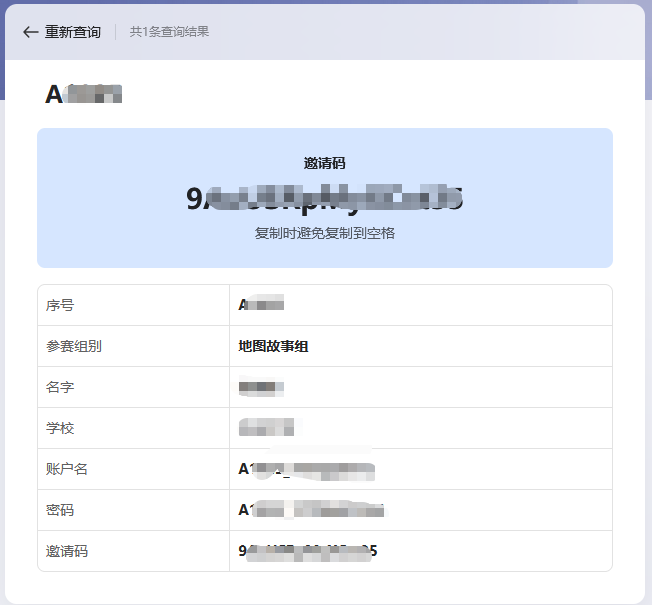652x605 pixels.
Task: Click the back arrow icon
Action: [30, 32]
